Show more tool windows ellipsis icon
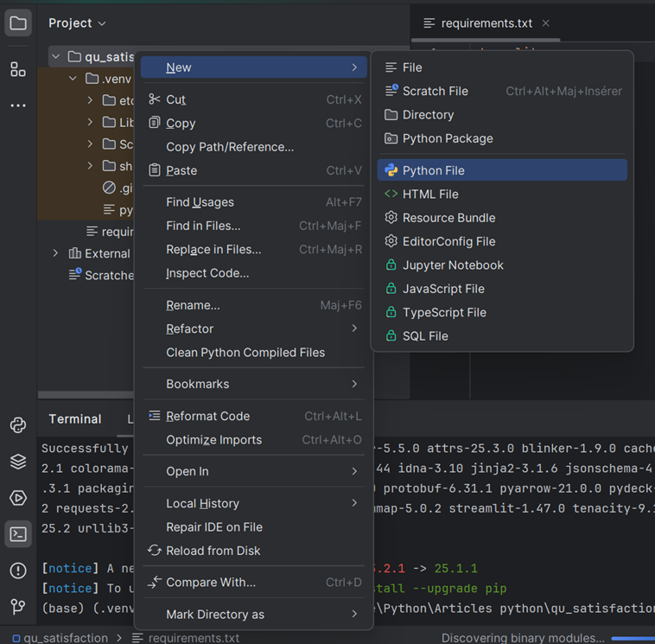This screenshot has height=644, width=655. click(18, 105)
